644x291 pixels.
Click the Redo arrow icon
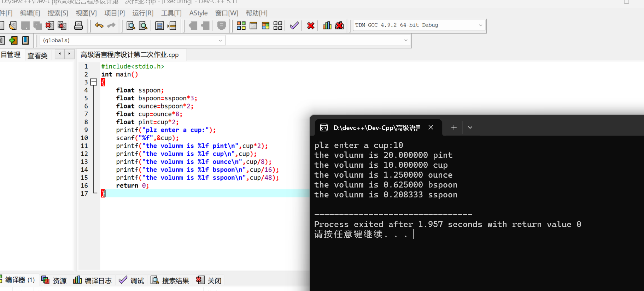(x=111, y=25)
